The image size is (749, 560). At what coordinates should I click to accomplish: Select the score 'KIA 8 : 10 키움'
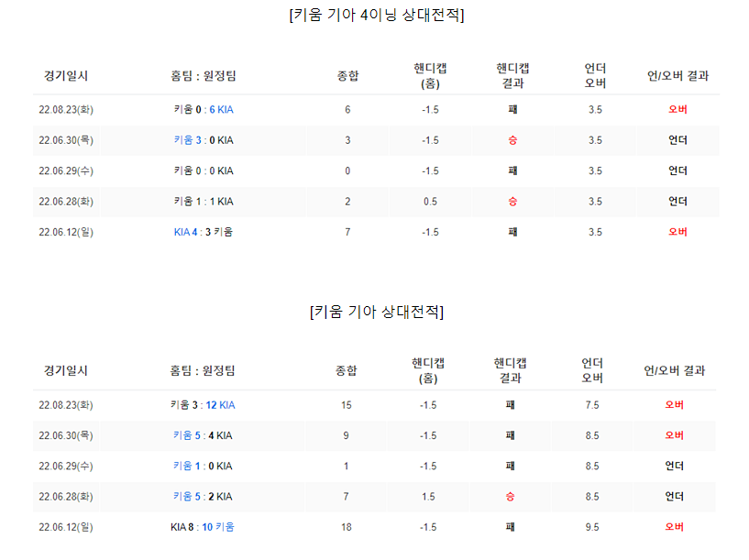coord(203,527)
